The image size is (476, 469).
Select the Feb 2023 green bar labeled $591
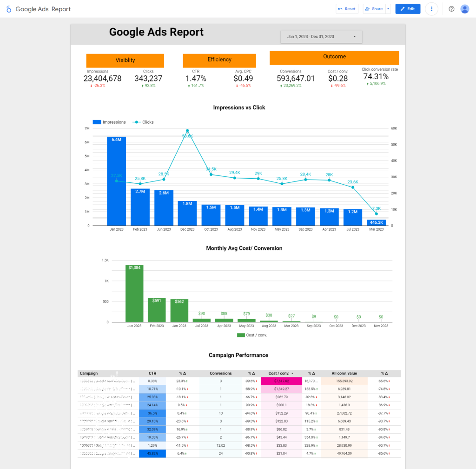pos(157,310)
